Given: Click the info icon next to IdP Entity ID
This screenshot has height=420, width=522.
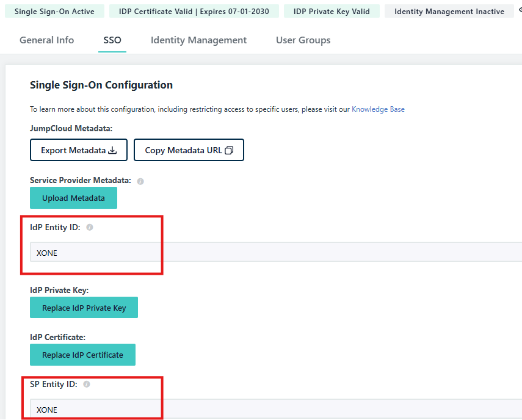Looking at the screenshot, I should [x=90, y=227].
